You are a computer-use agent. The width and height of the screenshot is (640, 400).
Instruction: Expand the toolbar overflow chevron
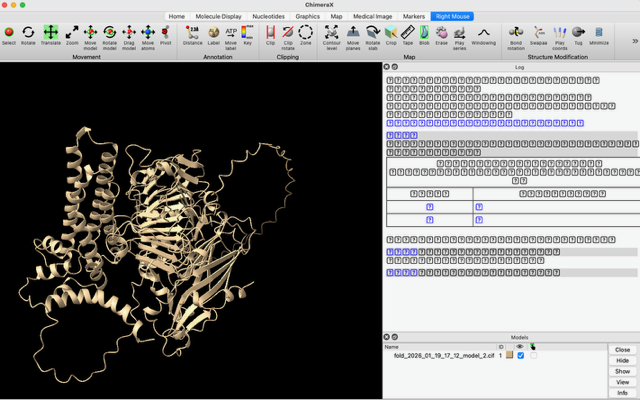click(633, 40)
